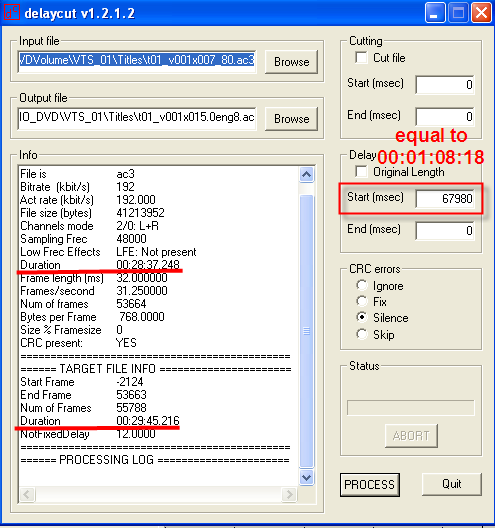Image resolution: width=495 pixels, height=528 pixels.
Task: Enable the Cut file checkbox
Action: click(361, 58)
